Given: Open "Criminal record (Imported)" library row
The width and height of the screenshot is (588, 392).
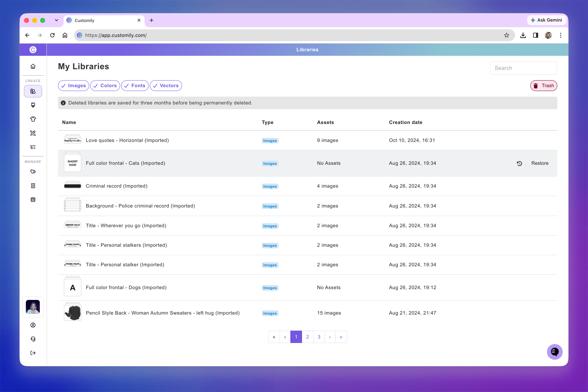Looking at the screenshot, I should coord(307,186).
